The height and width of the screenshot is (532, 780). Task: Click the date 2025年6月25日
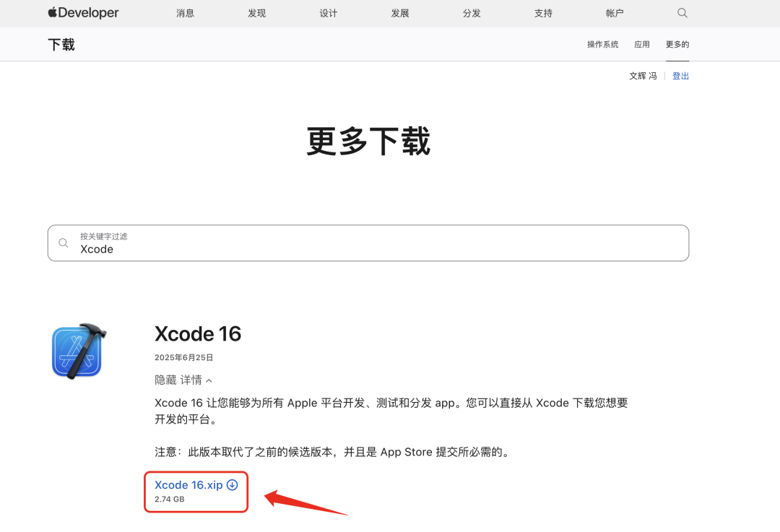pos(183,357)
